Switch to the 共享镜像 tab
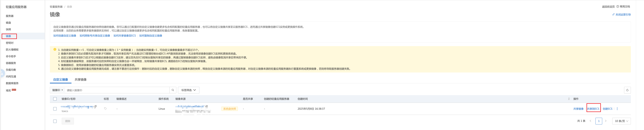This screenshot has width=644, height=130. [x=81, y=80]
